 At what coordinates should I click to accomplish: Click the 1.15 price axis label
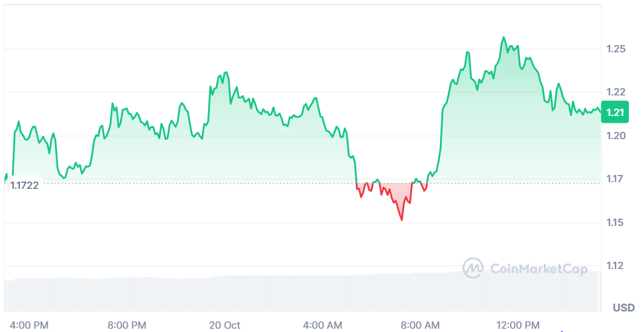[x=616, y=223]
